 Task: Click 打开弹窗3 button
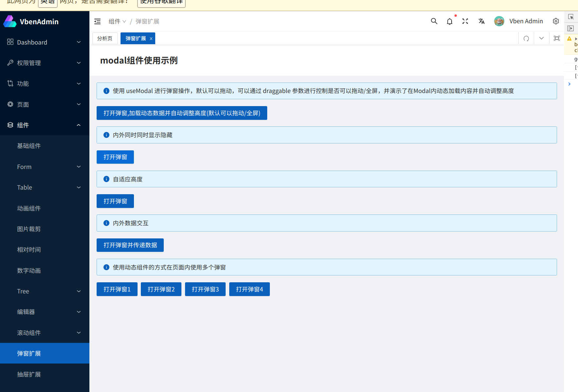(205, 289)
